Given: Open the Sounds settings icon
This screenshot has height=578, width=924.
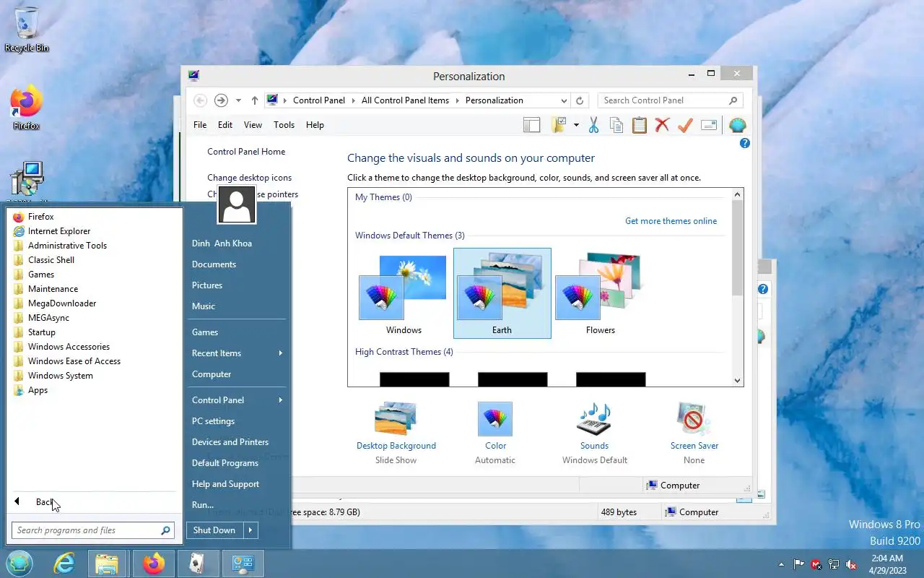Looking at the screenshot, I should (x=594, y=420).
